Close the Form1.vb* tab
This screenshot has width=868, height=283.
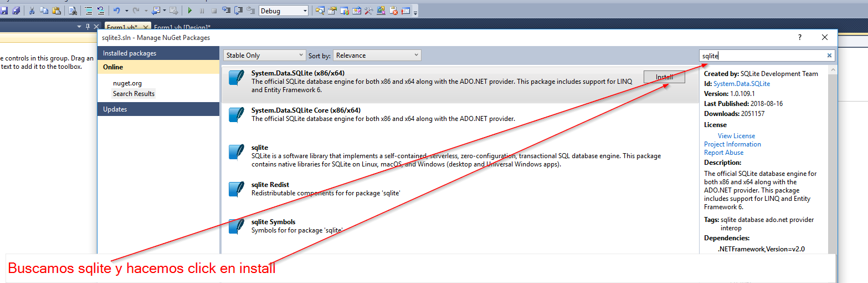[146, 27]
